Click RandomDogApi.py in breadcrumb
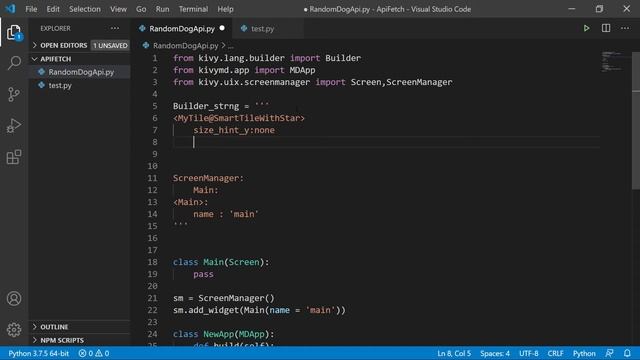Viewport: 640px width, 360px height. [185, 46]
